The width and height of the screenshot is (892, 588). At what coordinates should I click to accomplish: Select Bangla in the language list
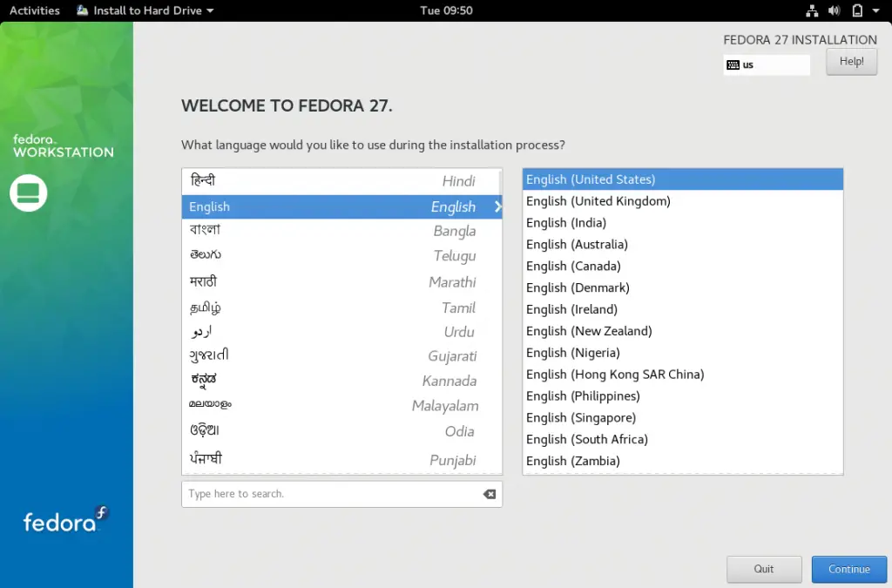point(341,230)
